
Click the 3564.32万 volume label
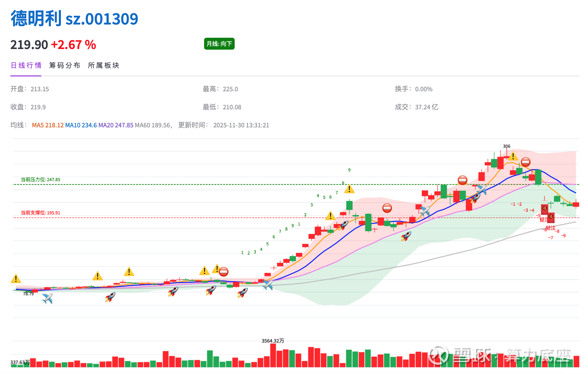[273, 341]
